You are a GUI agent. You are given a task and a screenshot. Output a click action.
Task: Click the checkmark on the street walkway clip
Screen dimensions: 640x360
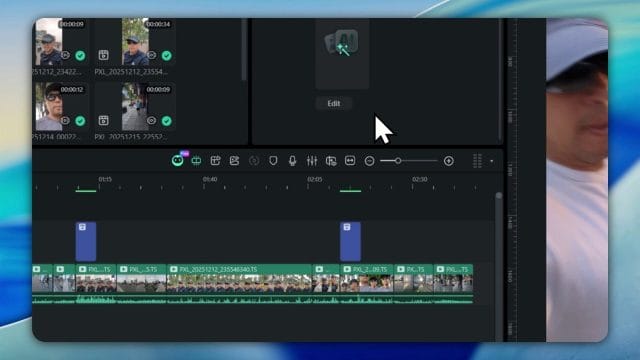(167, 121)
